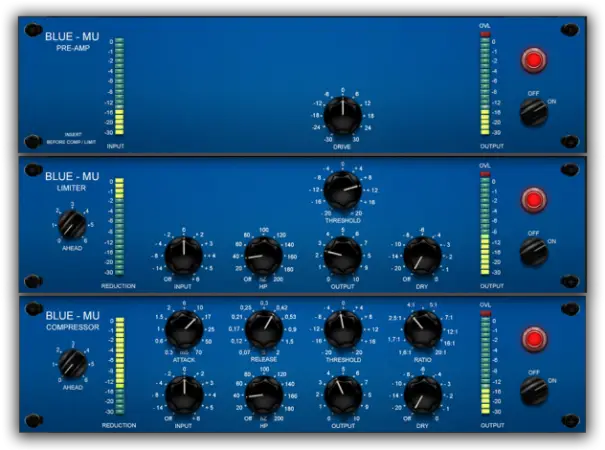Click the Limiter OUTPUT knob

[342, 257]
